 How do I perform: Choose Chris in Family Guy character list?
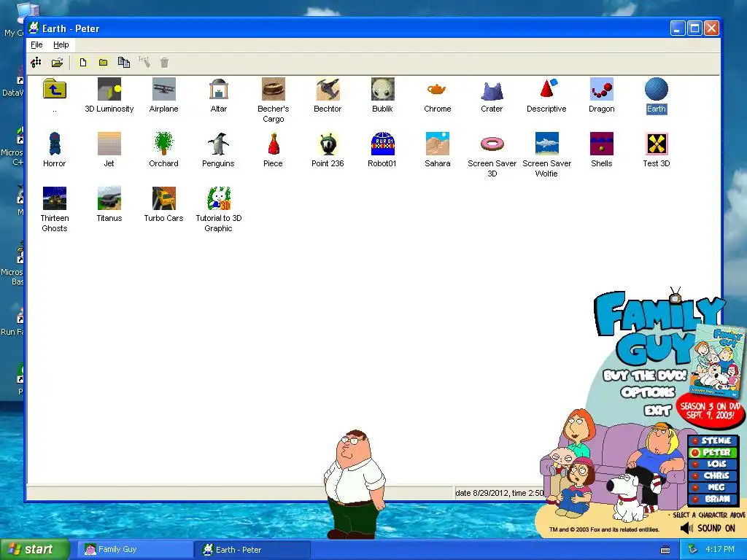[712, 475]
